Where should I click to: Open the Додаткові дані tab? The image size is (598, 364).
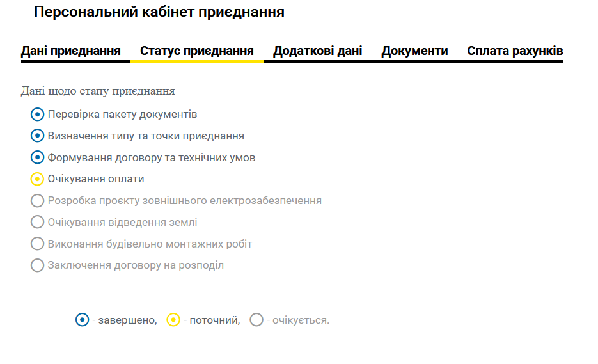pyautogui.click(x=318, y=51)
